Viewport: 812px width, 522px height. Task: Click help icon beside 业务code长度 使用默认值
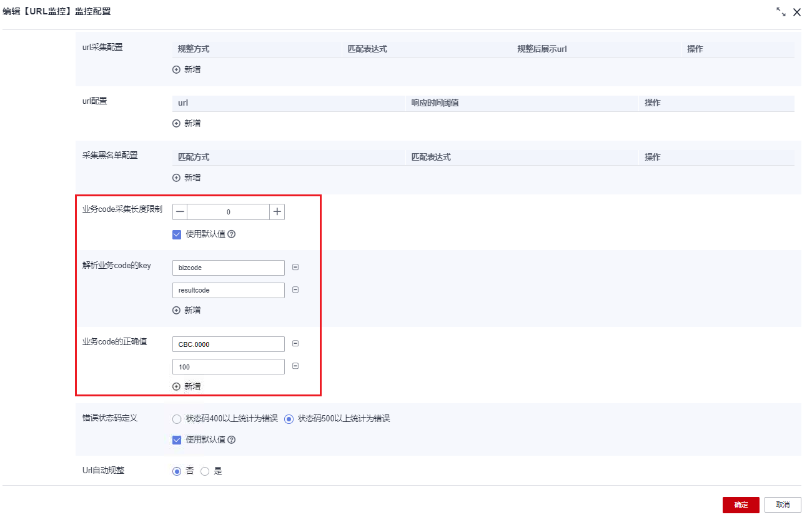(x=232, y=234)
